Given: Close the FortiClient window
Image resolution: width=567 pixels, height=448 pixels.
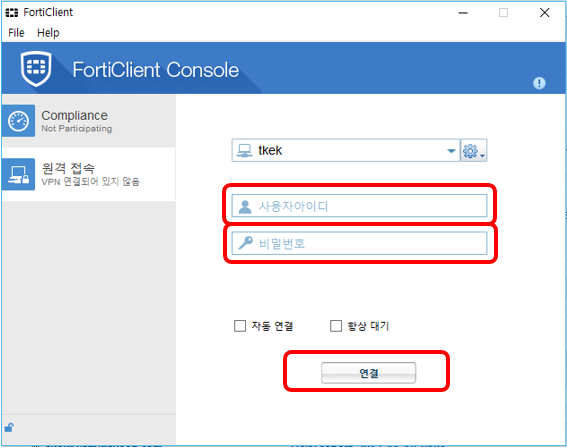Looking at the screenshot, I should click(x=545, y=13).
